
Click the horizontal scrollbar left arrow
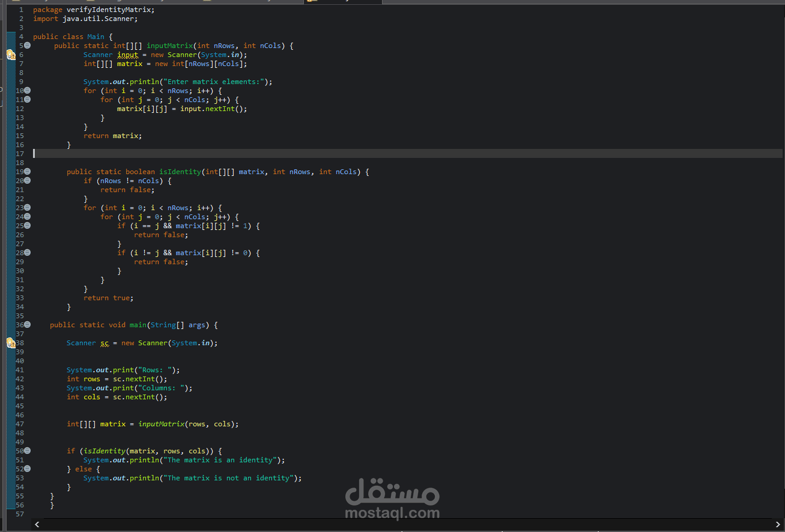tap(37, 524)
